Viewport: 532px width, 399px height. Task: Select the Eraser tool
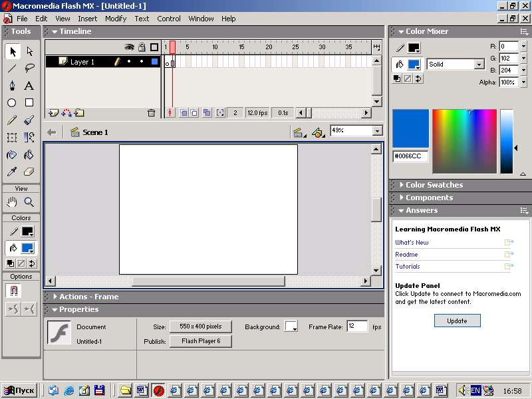(29, 172)
